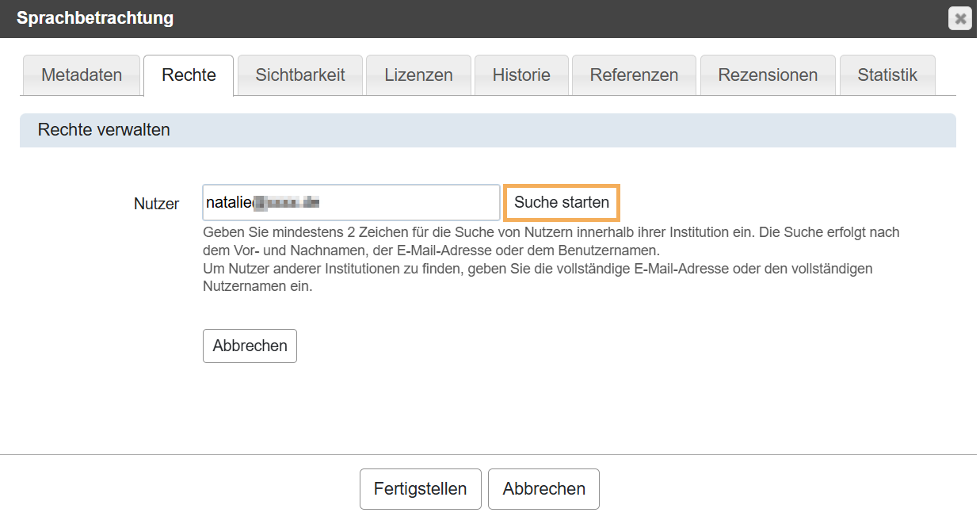The height and width of the screenshot is (520, 980).
Task: Click the bottom Abbrechen button
Action: (543, 488)
